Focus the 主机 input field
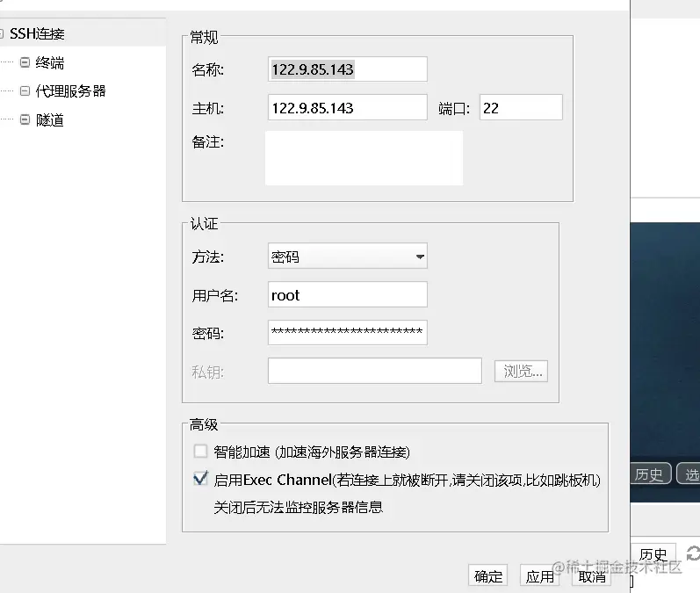This screenshot has width=700, height=593. [x=347, y=107]
